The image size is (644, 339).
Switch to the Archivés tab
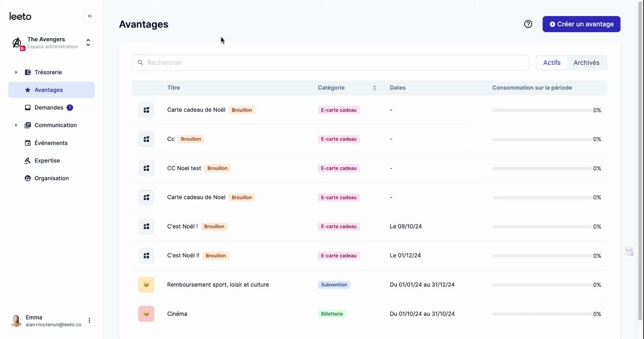tap(586, 63)
